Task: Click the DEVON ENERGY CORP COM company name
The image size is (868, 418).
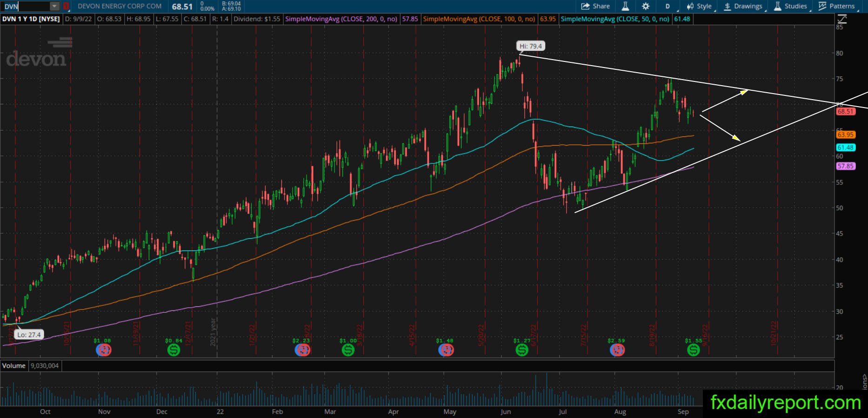Action: pos(120,7)
